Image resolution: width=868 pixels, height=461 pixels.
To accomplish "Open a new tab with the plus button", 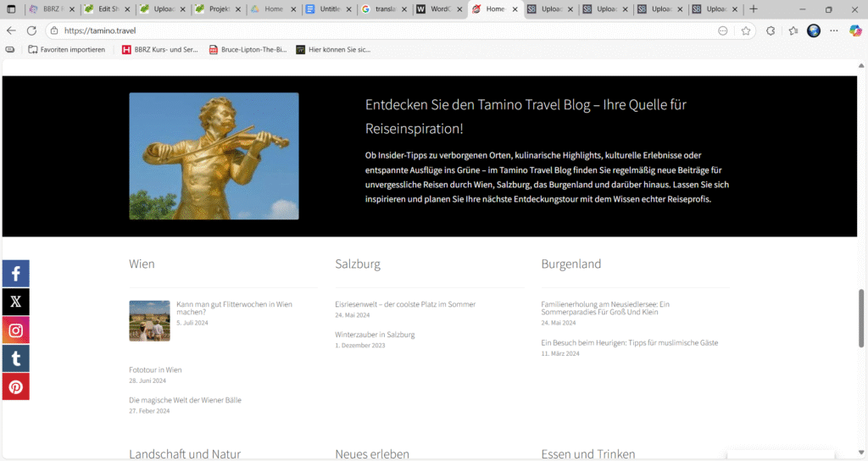I will click(754, 9).
